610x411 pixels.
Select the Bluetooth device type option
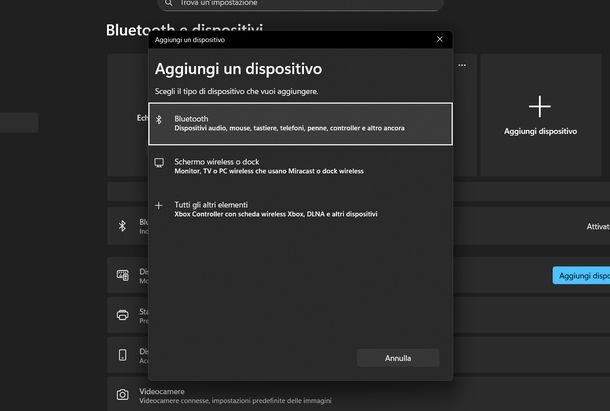click(x=300, y=124)
